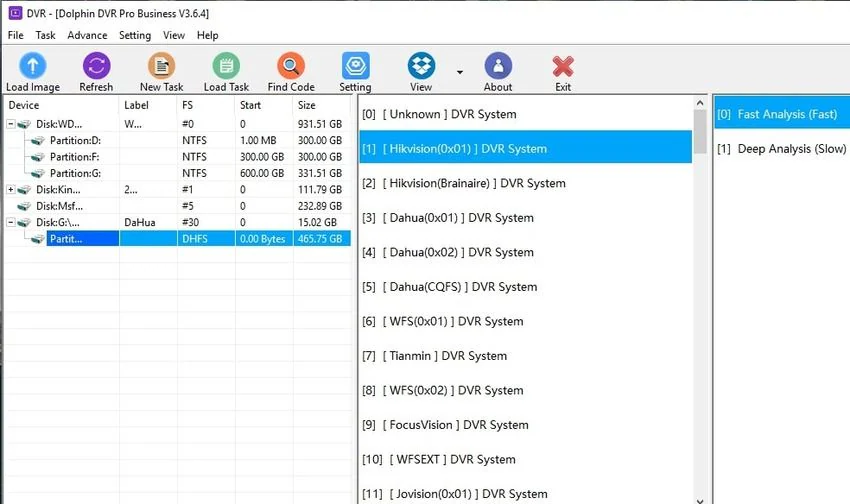Open the Advance menu
This screenshot has height=504, width=850.
[87, 35]
